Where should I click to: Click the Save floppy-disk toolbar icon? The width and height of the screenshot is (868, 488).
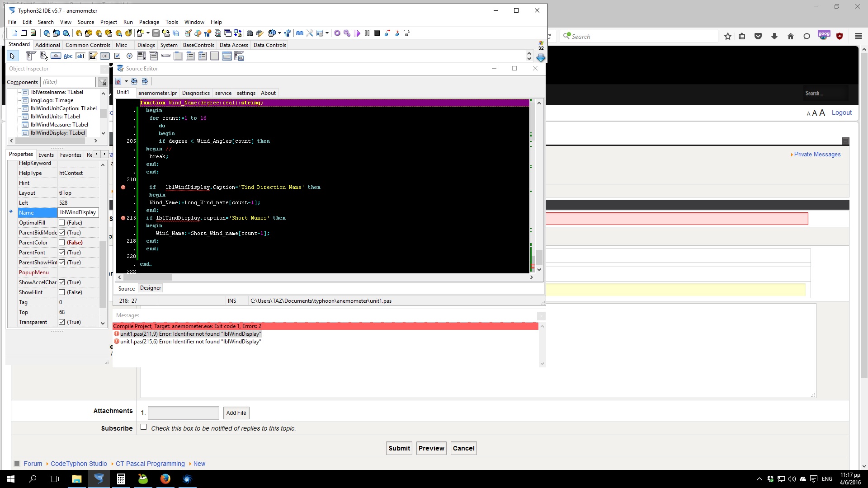click(x=156, y=33)
